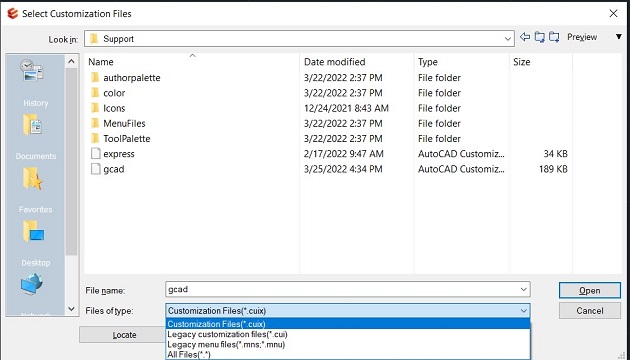Click the 3/25/2022 4:34 PM date cell
The height and width of the screenshot is (360, 630).
[343, 169]
